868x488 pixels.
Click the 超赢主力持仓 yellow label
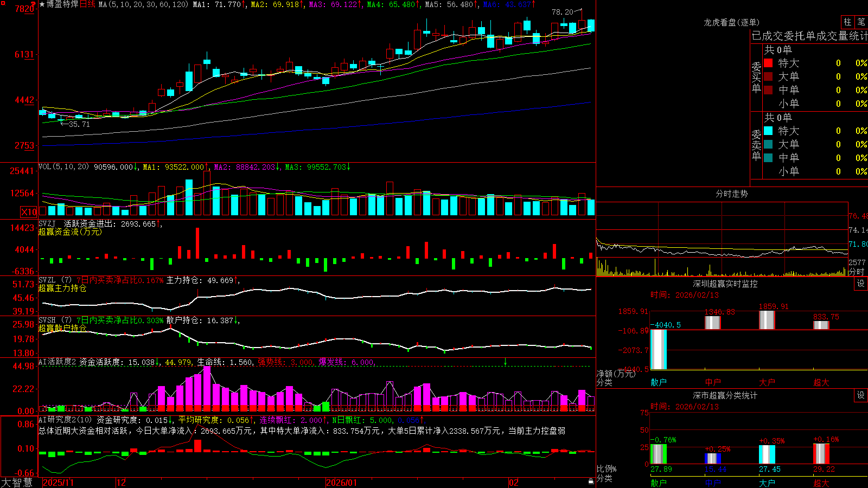[x=62, y=288]
